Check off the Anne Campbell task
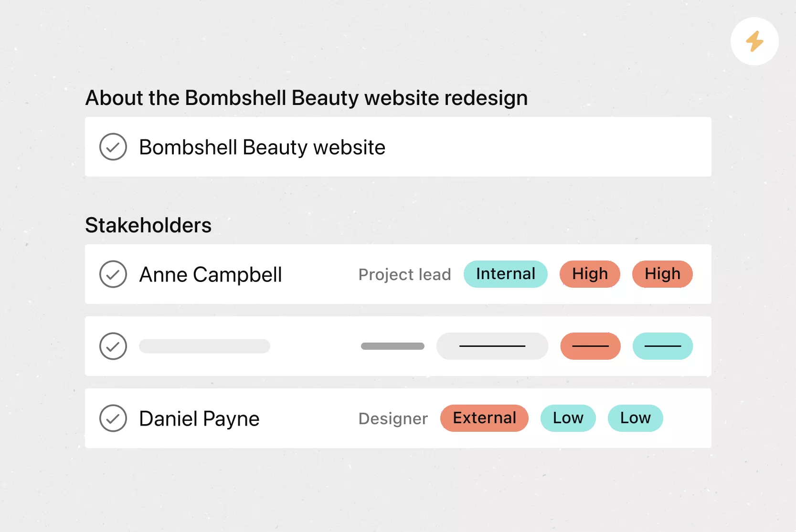 [113, 274]
